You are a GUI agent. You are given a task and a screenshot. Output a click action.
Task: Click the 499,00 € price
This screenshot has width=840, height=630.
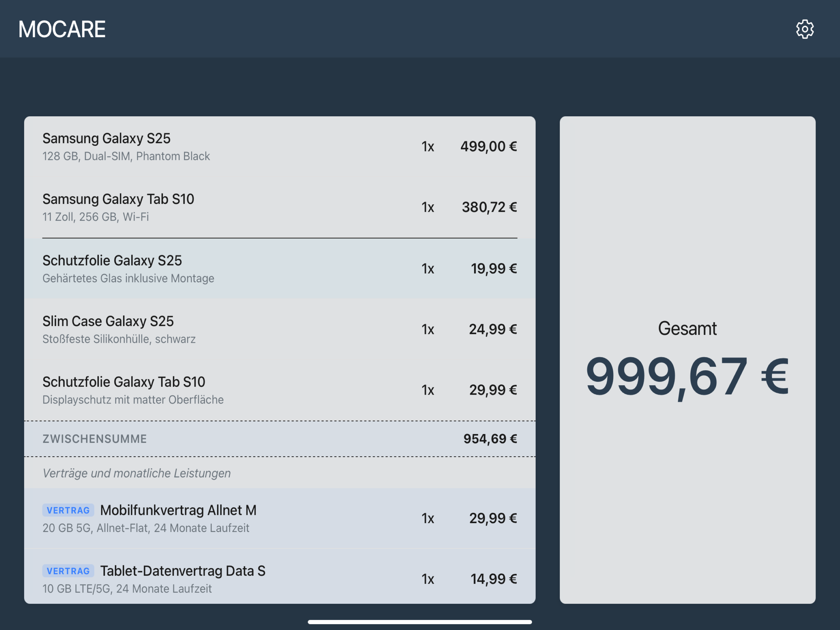pos(488,147)
